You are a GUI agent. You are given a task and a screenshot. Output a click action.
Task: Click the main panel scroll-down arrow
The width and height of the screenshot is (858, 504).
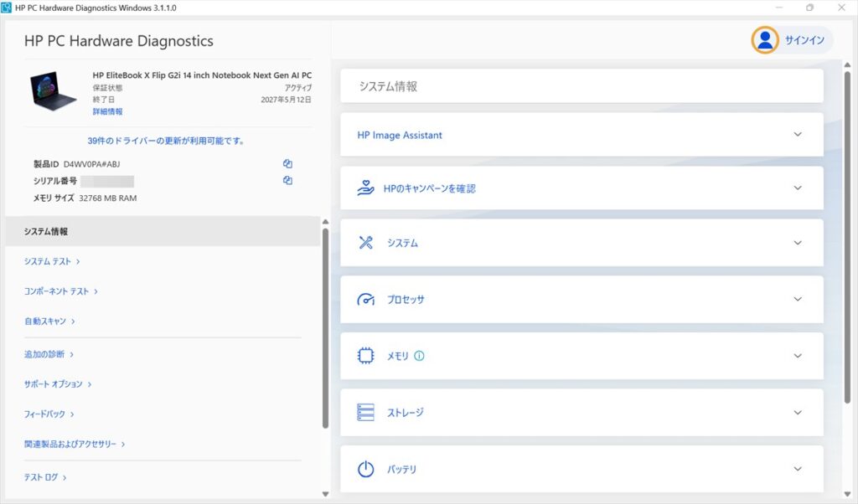point(847,494)
